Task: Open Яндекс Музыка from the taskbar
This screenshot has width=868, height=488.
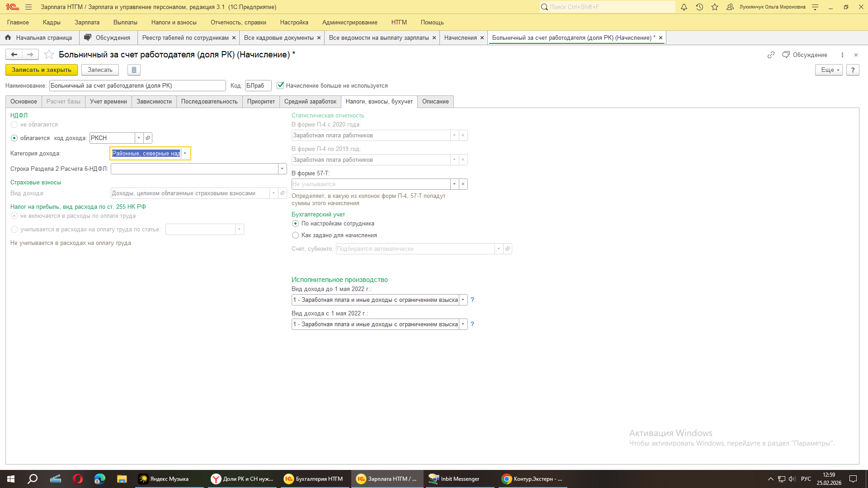Action: (164, 479)
